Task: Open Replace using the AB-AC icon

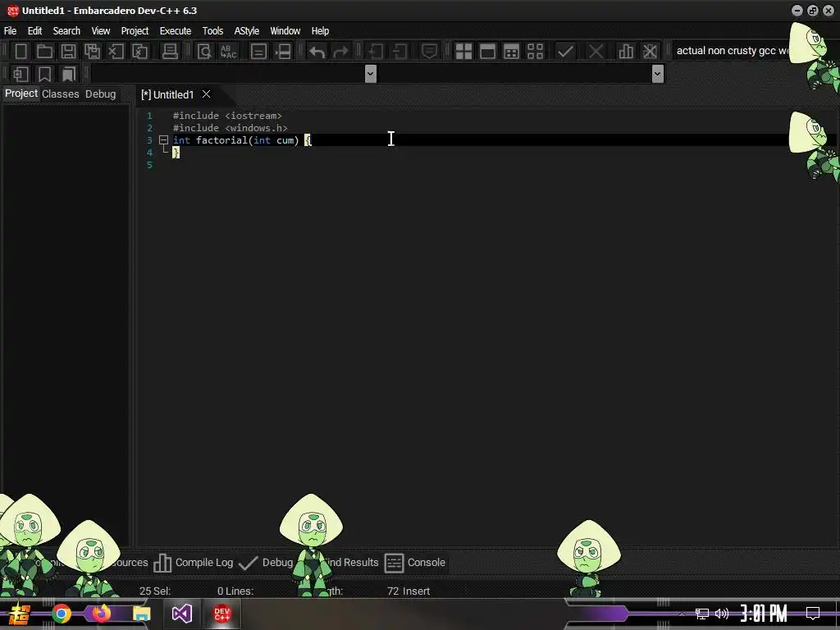Action: point(228,52)
